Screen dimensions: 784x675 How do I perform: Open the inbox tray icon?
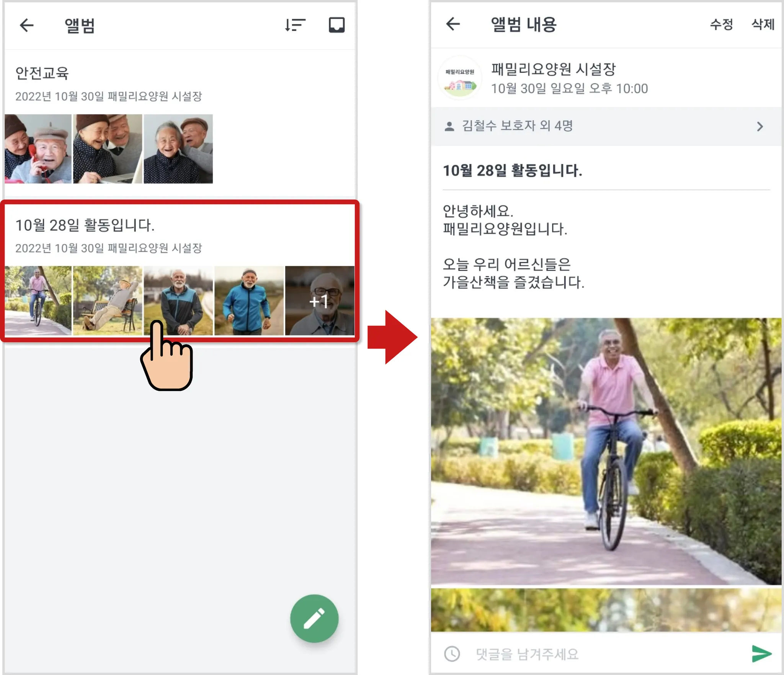coord(336,25)
